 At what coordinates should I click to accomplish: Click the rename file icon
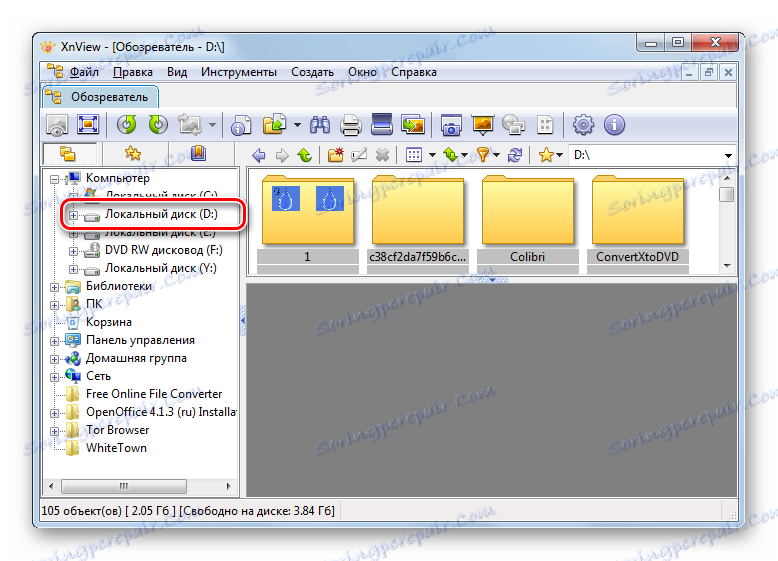[x=359, y=155]
